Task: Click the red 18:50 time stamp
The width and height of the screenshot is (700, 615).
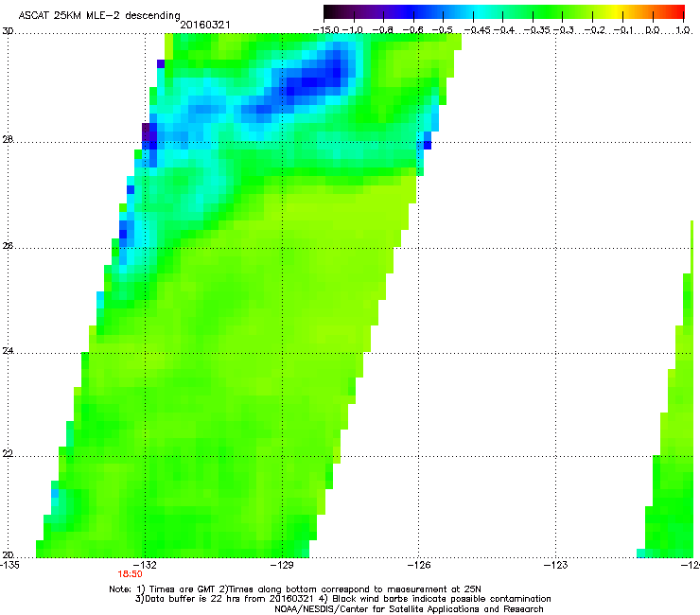Action: 130,574
